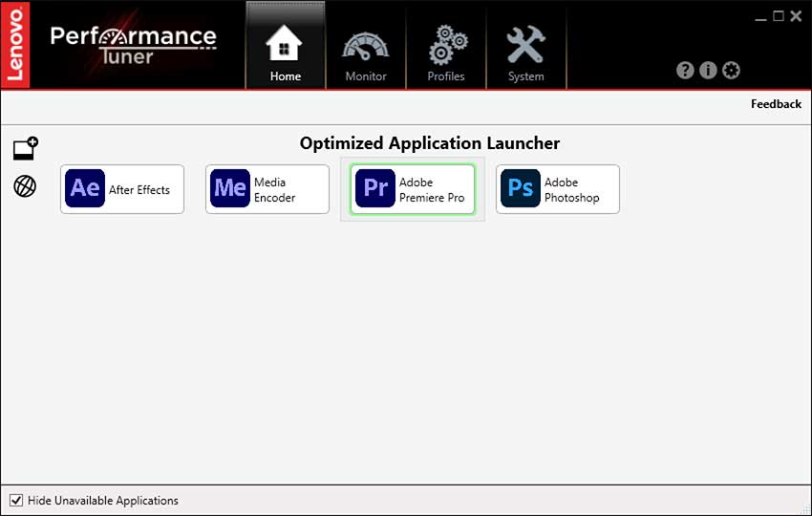The width and height of the screenshot is (812, 516).
Task: Launch Media Encoder tile
Action: pos(267,189)
